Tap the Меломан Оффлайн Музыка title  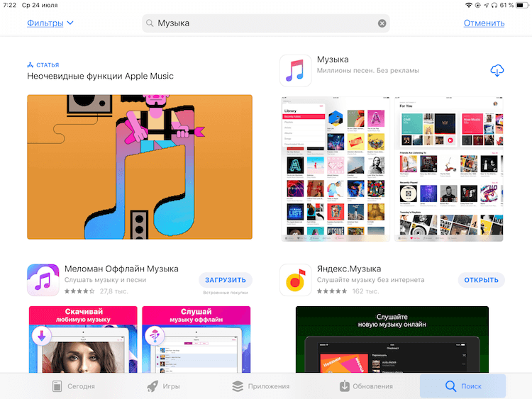[x=121, y=269]
